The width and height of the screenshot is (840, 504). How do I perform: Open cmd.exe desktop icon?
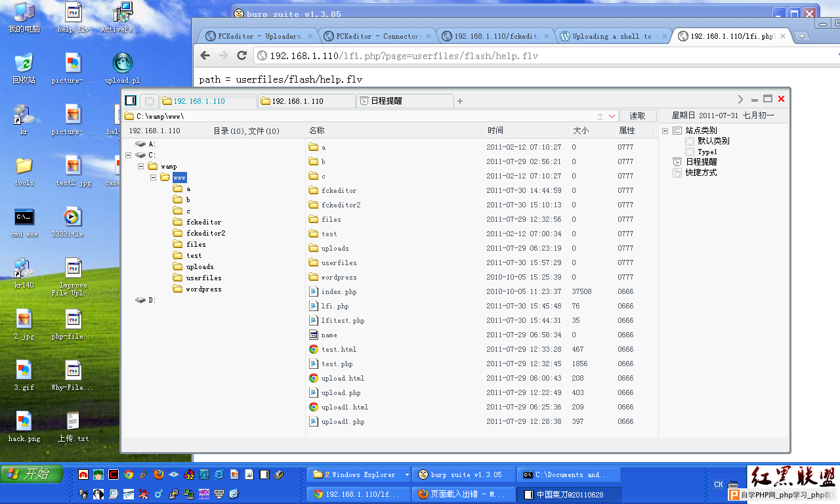tap(24, 222)
